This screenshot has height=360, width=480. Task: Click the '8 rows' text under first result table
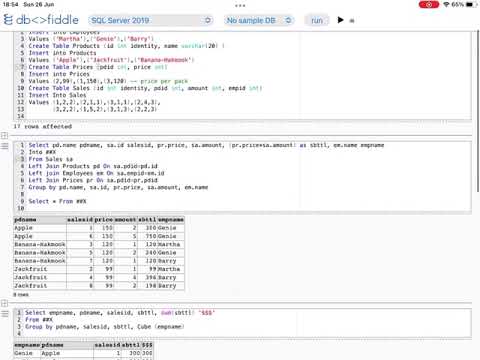(21, 295)
